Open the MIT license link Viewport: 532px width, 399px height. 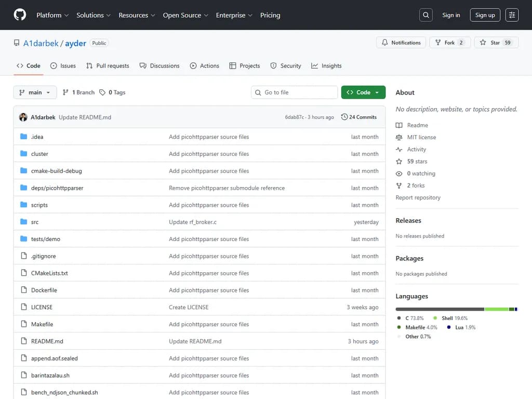tap(421, 137)
